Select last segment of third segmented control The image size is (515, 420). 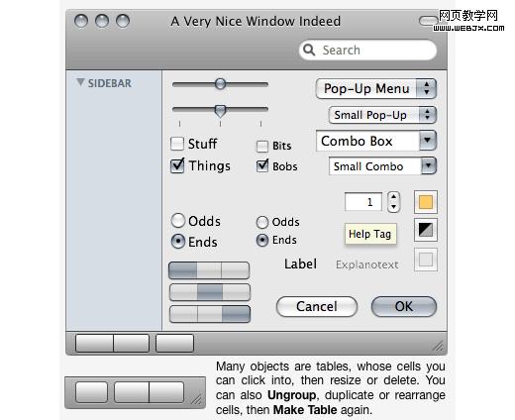[236, 314]
